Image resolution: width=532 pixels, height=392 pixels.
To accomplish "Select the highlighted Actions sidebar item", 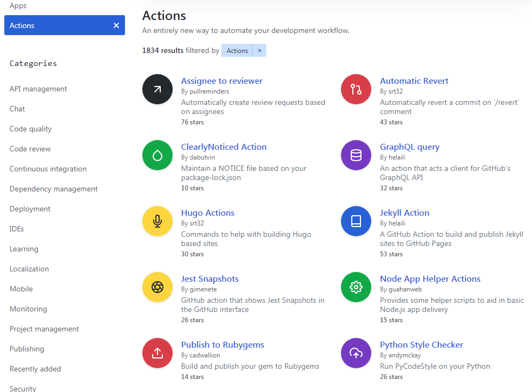I will coord(64,25).
